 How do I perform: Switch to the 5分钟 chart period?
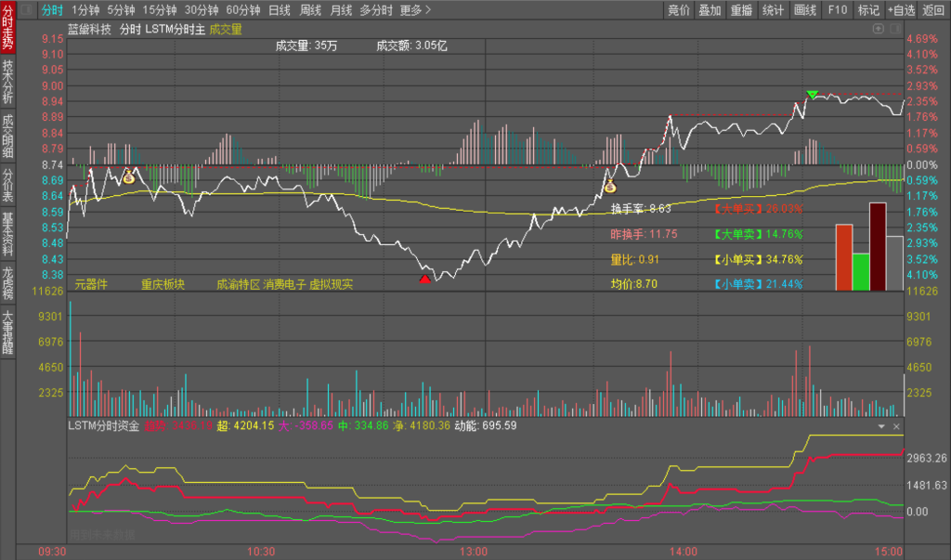tap(120, 10)
